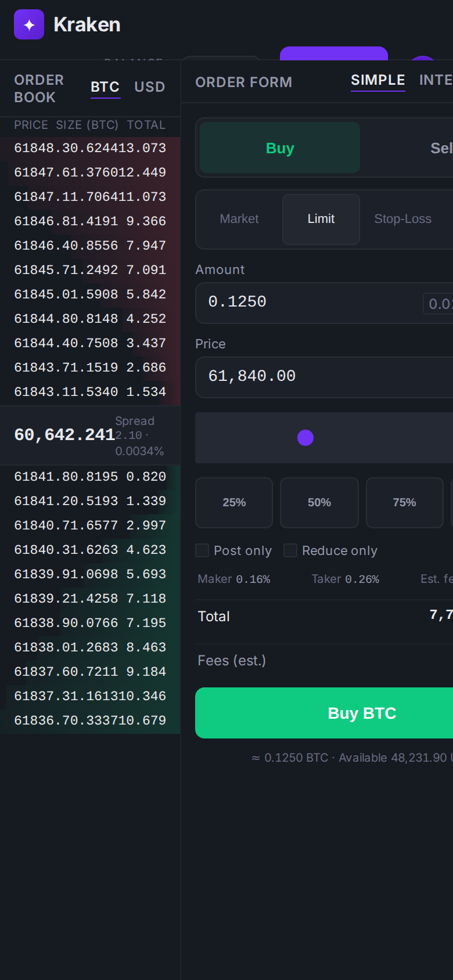Select the bid row priced 61839.9
Screen dimensions: 453x980
(90, 574)
